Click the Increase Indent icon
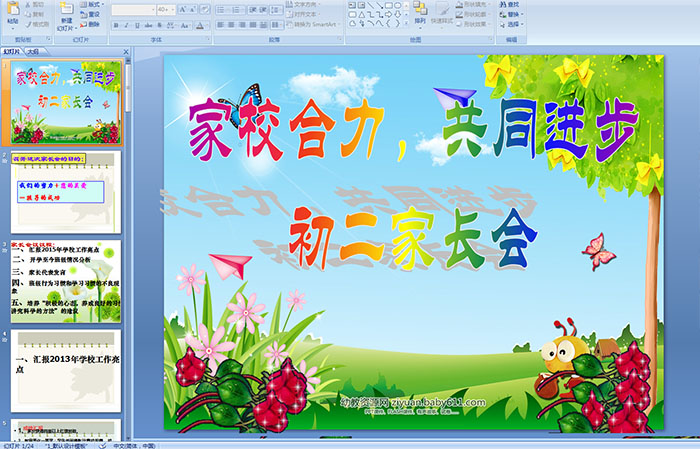 click(x=263, y=9)
